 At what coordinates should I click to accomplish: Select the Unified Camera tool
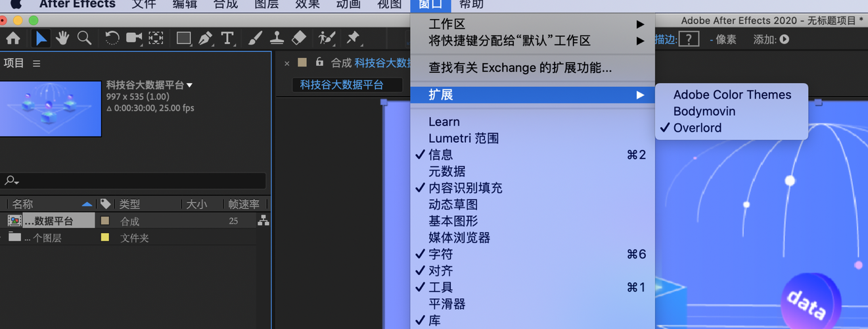pos(135,38)
